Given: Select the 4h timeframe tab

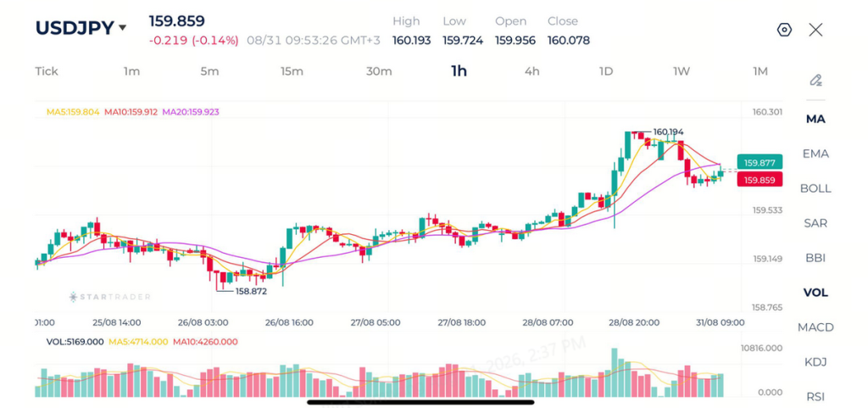Looking at the screenshot, I should point(532,71).
